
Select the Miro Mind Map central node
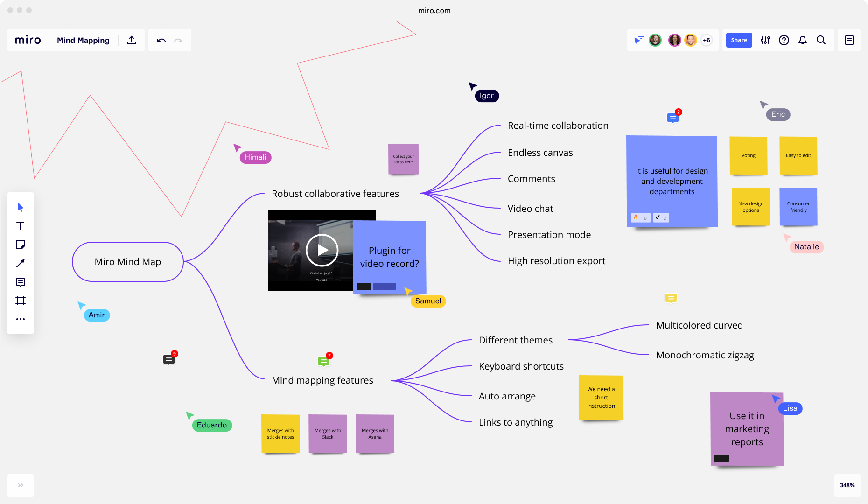128,262
